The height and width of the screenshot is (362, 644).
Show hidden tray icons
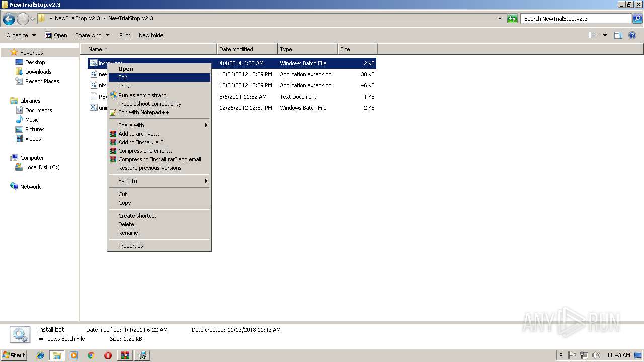click(x=561, y=355)
